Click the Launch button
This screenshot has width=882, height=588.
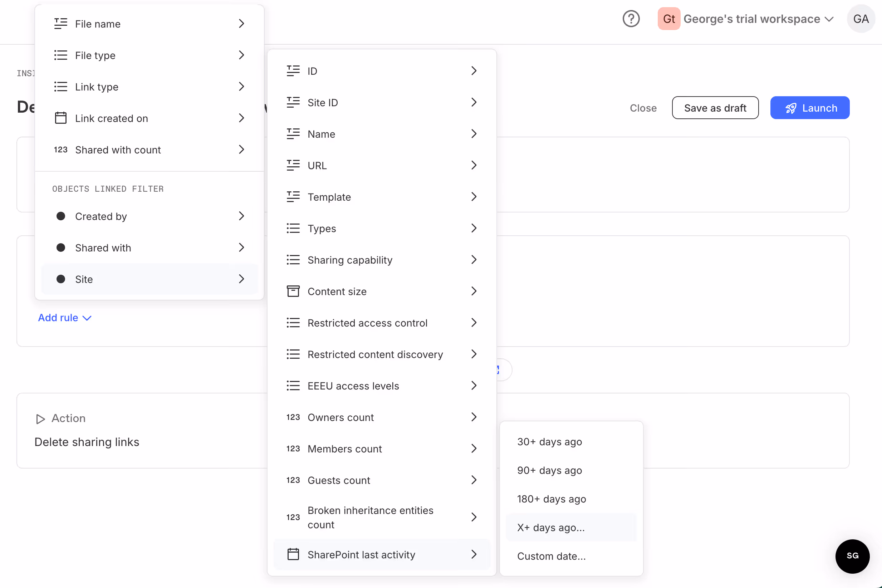click(x=810, y=108)
